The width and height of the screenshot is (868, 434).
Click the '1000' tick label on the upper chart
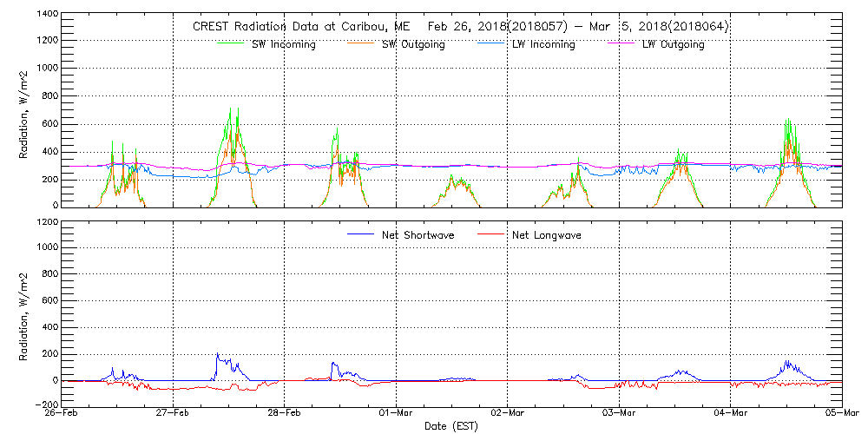tap(46, 68)
